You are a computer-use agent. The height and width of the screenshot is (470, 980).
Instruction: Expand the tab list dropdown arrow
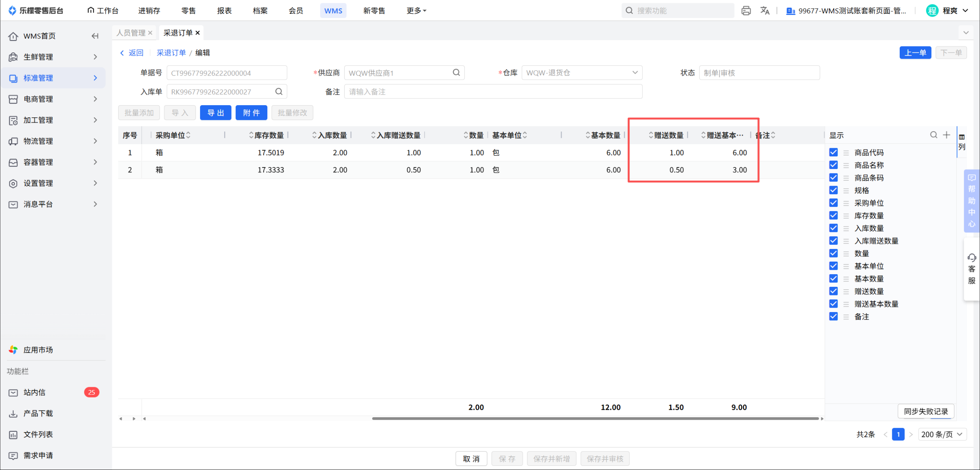coord(966,33)
